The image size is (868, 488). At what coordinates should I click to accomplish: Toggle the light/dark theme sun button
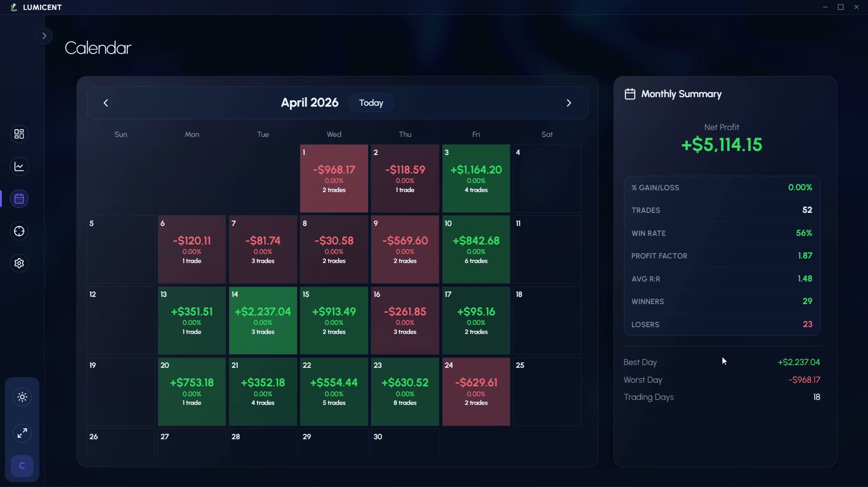tap(22, 397)
